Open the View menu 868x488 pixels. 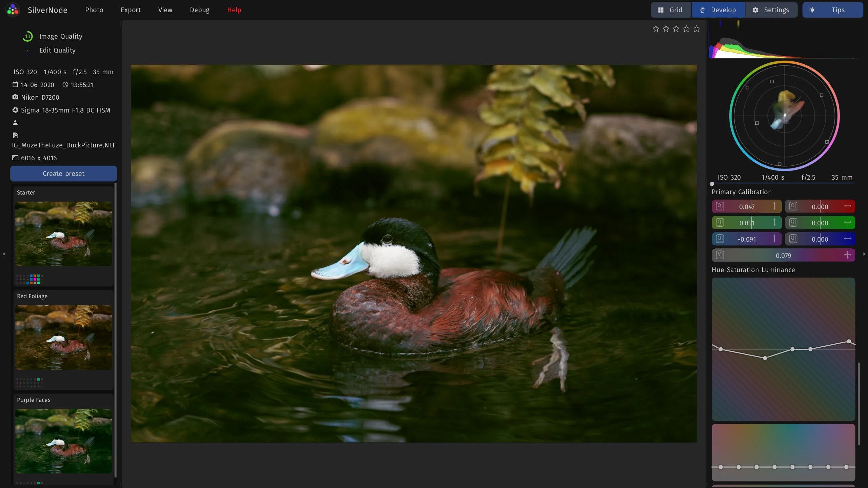(x=165, y=10)
